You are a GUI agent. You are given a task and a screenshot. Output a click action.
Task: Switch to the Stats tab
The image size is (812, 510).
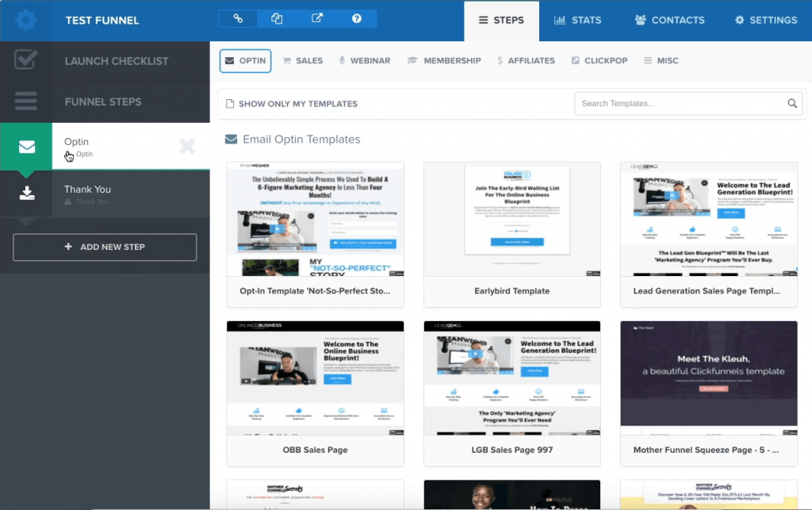pyautogui.click(x=577, y=20)
